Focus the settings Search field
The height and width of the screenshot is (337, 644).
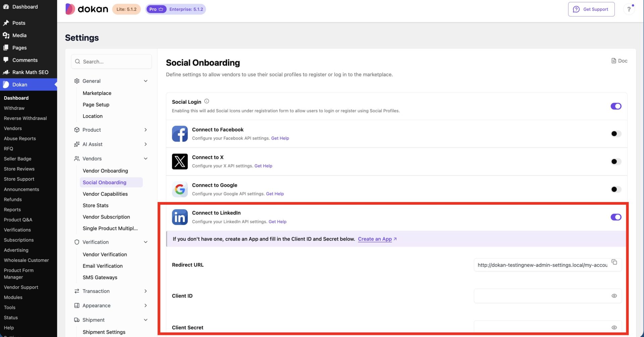(111, 61)
